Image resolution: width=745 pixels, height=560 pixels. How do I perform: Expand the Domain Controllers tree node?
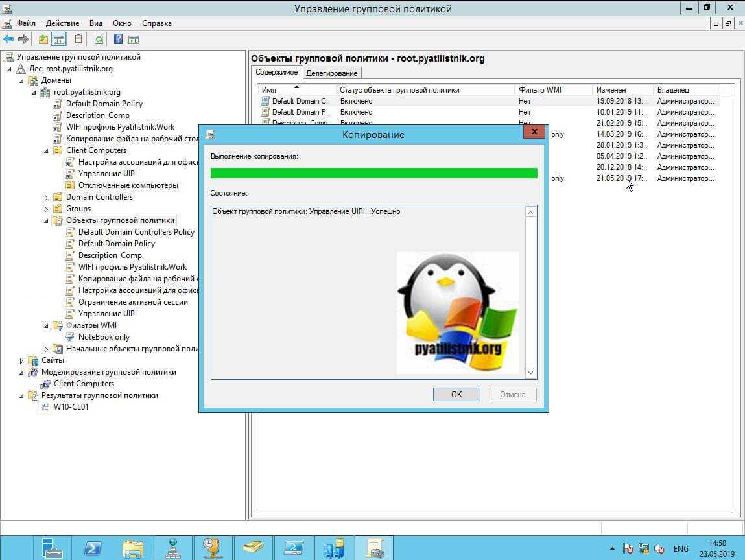click(47, 197)
